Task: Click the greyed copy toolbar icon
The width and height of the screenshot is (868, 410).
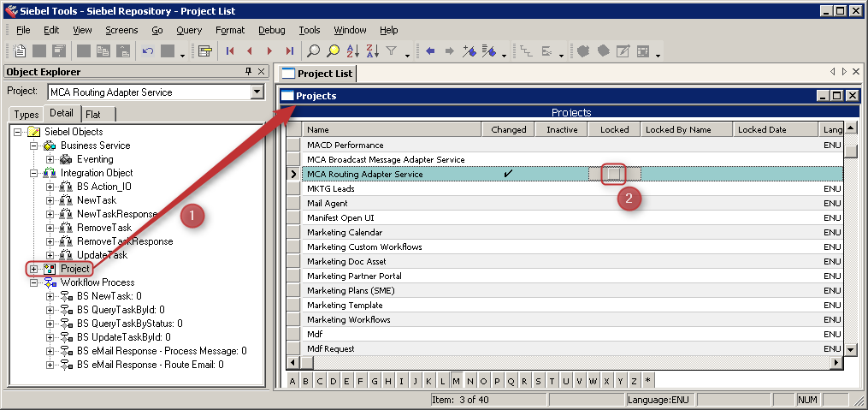Action: coord(103,51)
